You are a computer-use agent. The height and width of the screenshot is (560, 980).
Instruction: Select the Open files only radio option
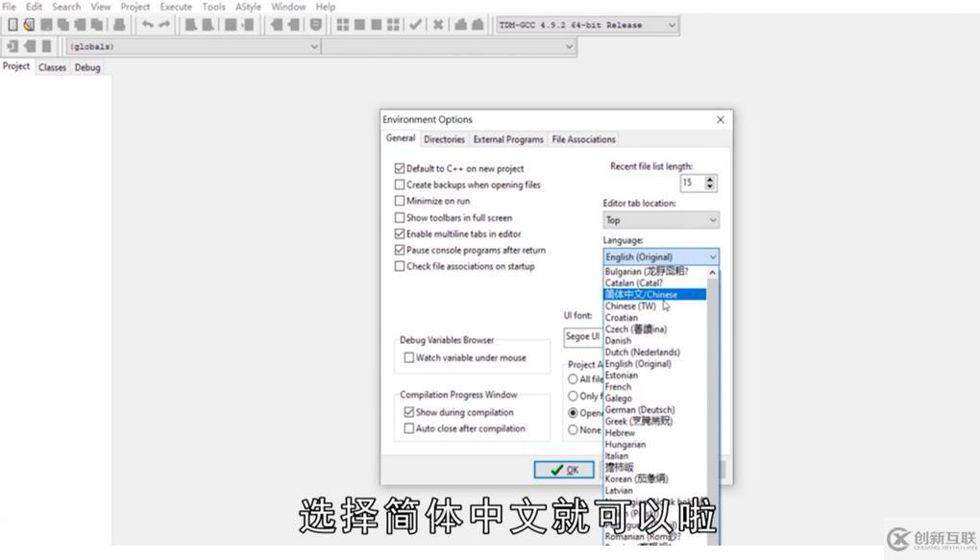(575, 414)
